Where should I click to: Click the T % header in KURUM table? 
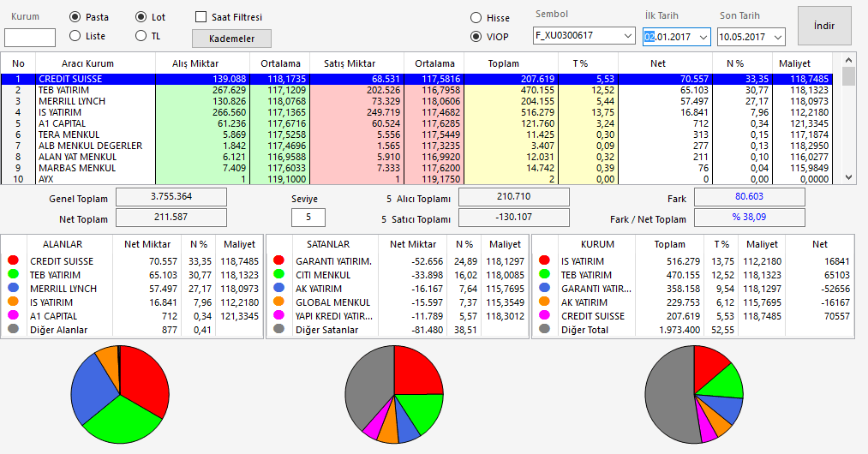(721, 244)
